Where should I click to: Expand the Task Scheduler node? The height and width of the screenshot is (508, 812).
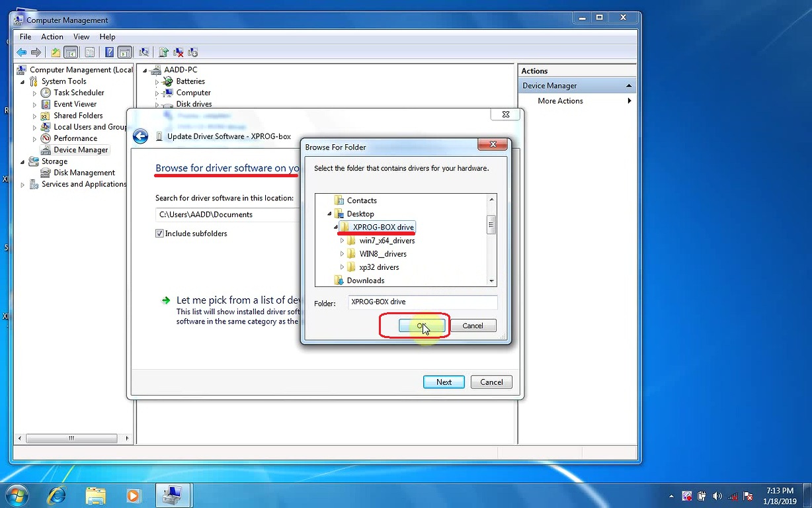click(34, 93)
